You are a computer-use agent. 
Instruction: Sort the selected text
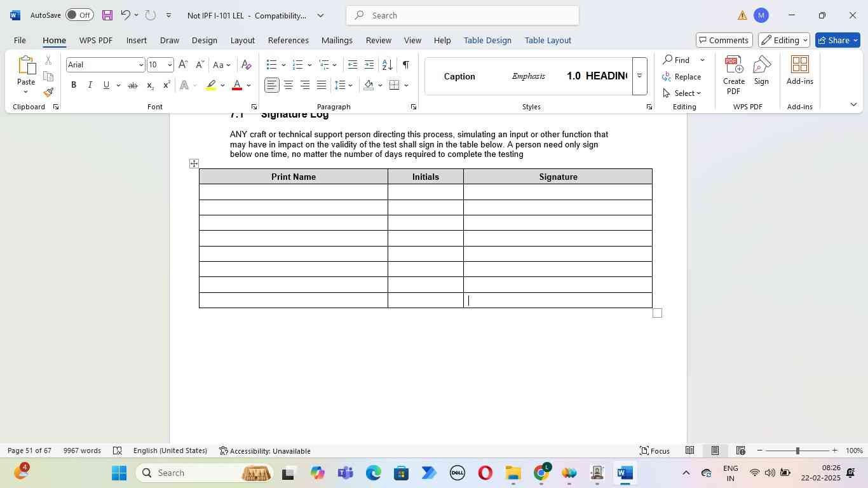(387, 65)
